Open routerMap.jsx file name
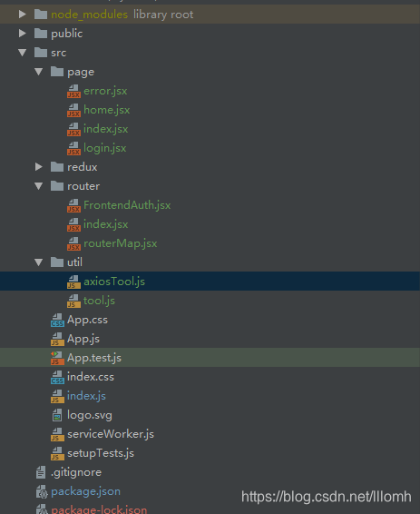The width and height of the screenshot is (420, 514). pos(120,243)
